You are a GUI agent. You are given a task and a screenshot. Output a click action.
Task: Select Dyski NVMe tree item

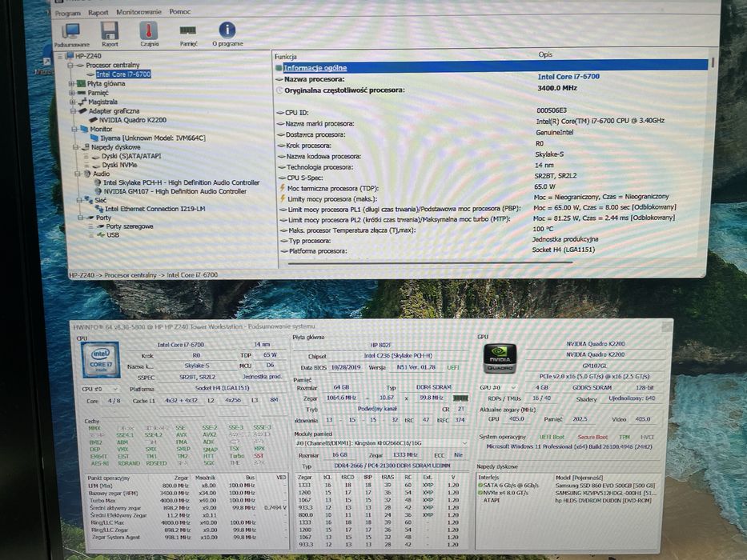pos(119,166)
